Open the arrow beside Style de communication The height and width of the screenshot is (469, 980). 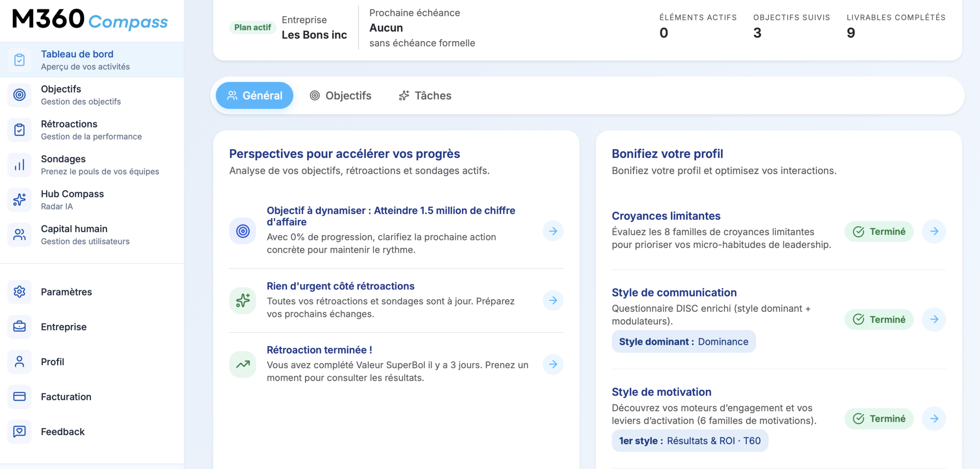[x=934, y=319]
